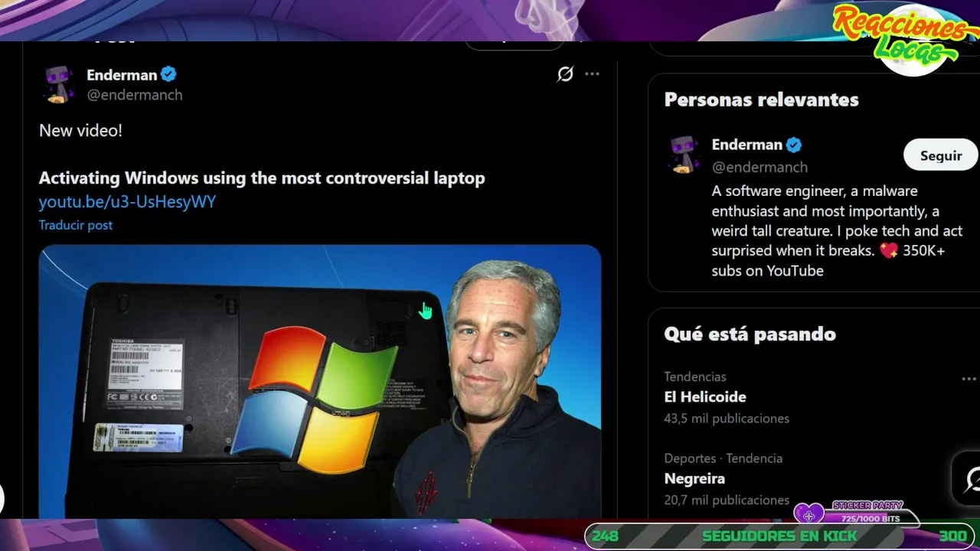Open the more options for the El Helicoide trend

969,378
